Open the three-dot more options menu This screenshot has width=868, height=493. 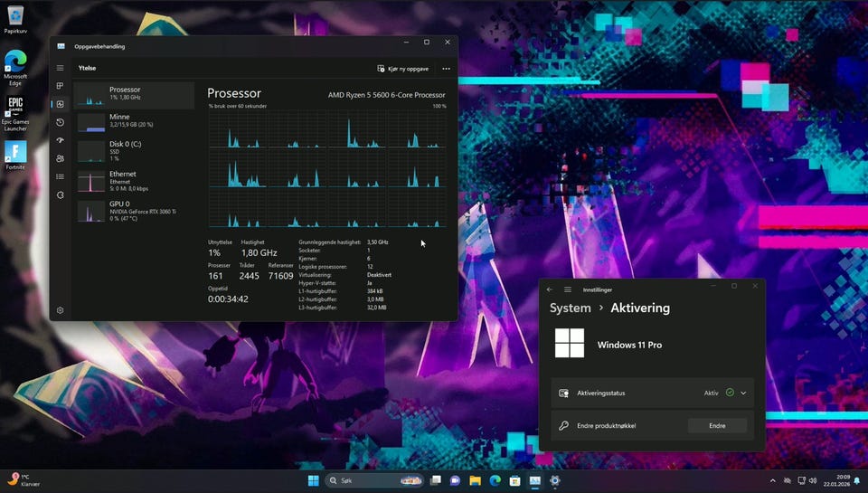446,69
